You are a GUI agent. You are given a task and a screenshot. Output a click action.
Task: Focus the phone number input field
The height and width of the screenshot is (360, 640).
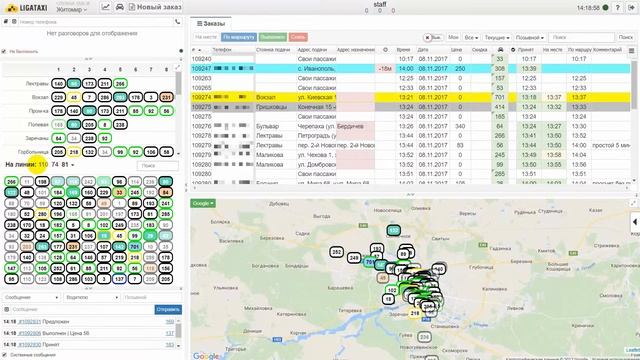click(x=95, y=22)
